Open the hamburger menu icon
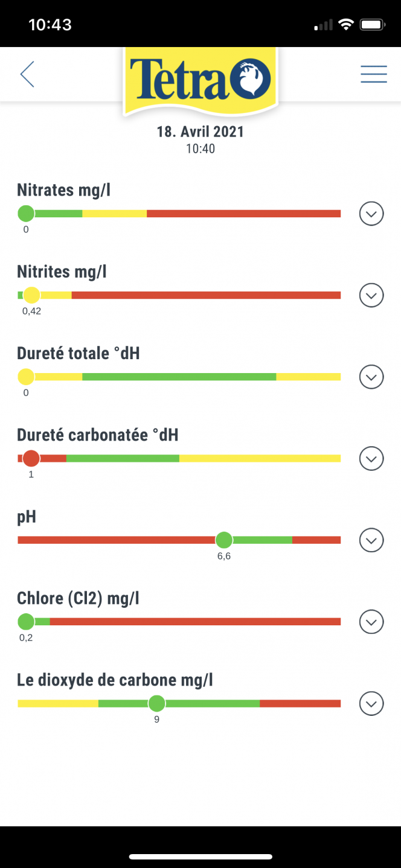The image size is (401, 868). (374, 74)
